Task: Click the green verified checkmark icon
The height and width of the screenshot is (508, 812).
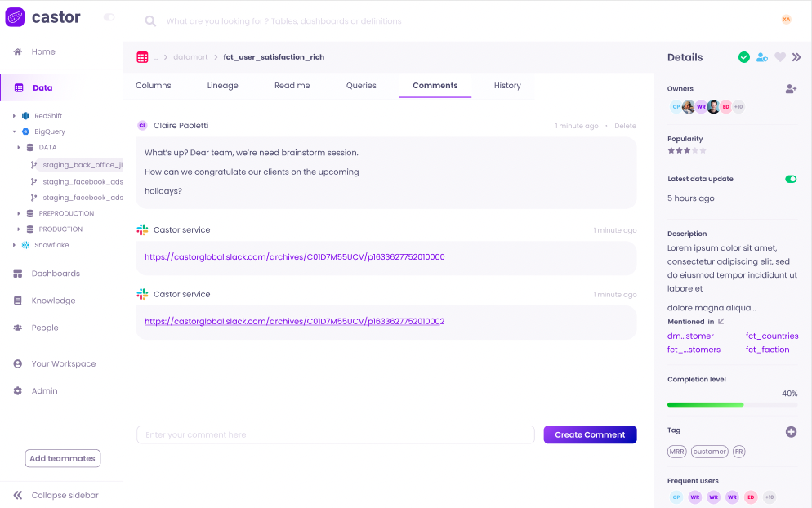Action: tap(744, 57)
